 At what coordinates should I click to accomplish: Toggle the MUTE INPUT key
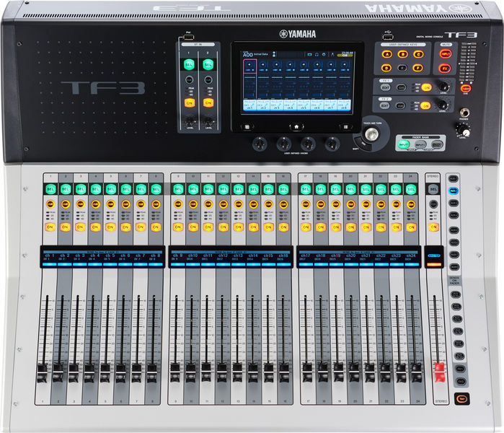445,53
